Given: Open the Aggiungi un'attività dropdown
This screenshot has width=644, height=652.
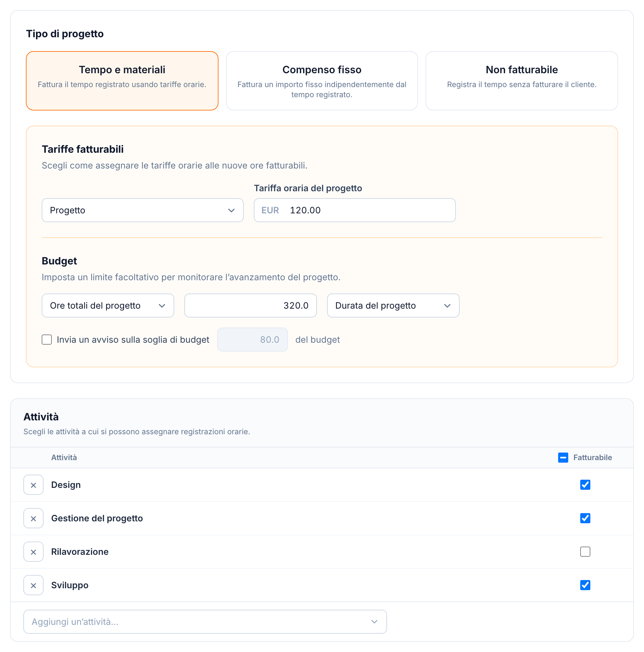Looking at the screenshot, I should coord(205,622).
